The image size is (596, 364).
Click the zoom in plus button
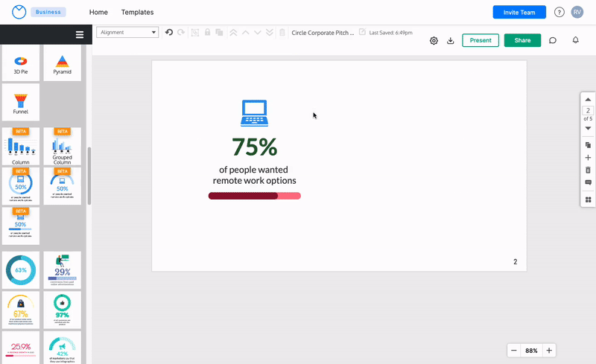(549, 351)
